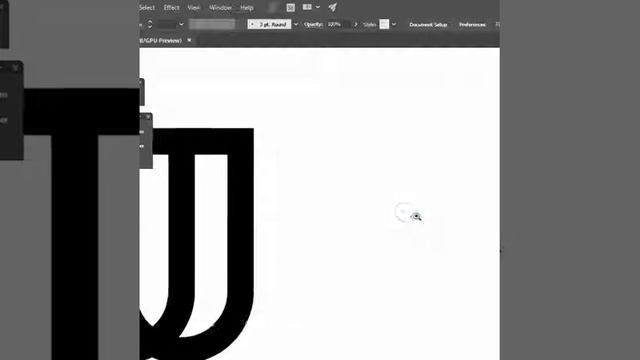Click the Opacity label link
The height and width of the screenshot is (360, 640).
[313, 24]
